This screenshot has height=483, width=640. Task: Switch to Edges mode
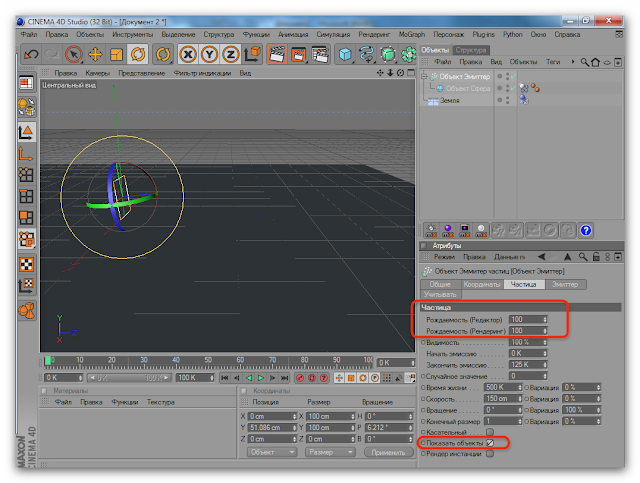pos(27,196)
